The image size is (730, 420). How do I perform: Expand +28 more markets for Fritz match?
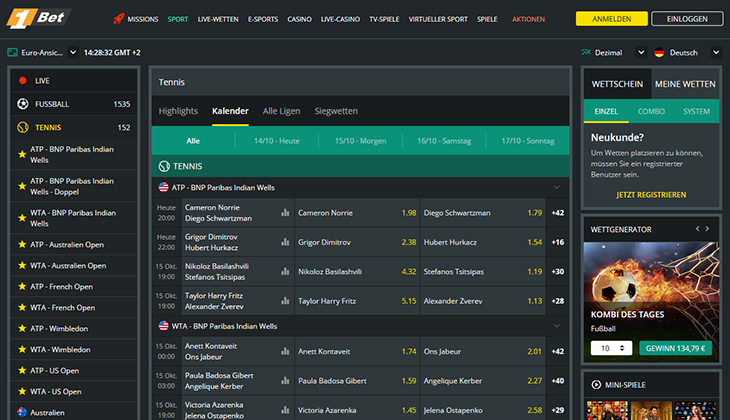[x=558, y=301]
